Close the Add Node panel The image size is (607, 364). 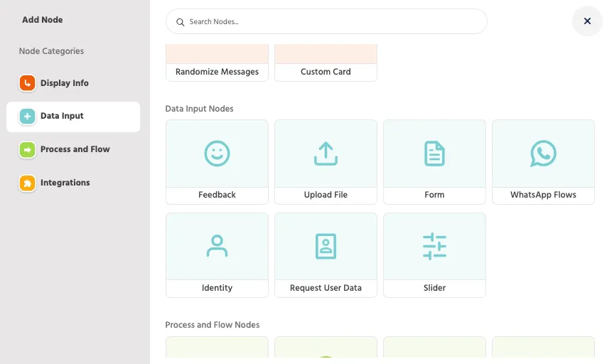coord(587,21)
